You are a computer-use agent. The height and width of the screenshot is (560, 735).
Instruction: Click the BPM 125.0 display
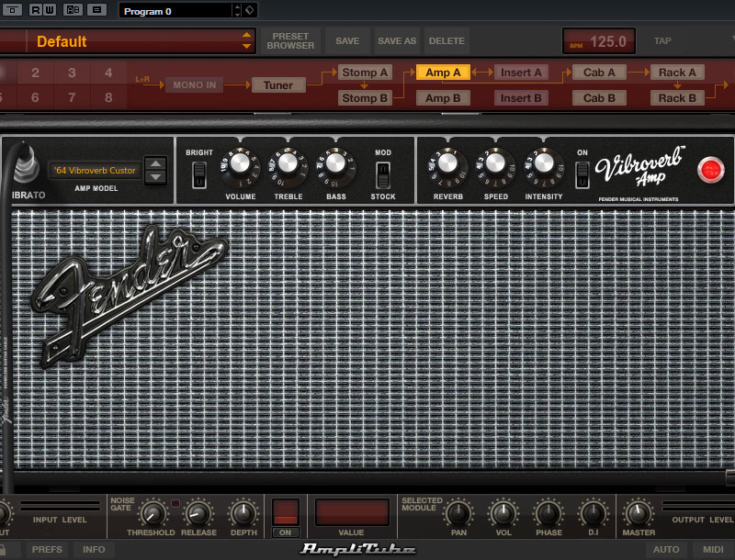click(599, 41)
